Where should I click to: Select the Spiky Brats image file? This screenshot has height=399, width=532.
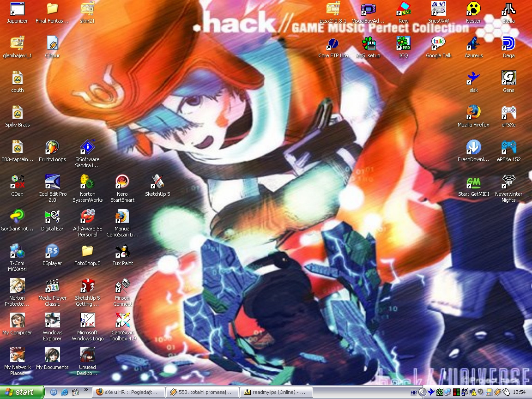click(17, 116)
